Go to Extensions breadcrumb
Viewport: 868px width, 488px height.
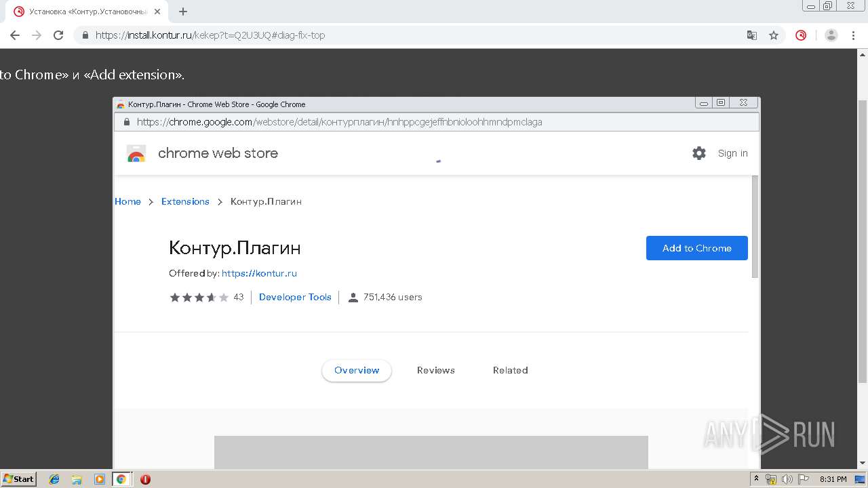point(185,201)
